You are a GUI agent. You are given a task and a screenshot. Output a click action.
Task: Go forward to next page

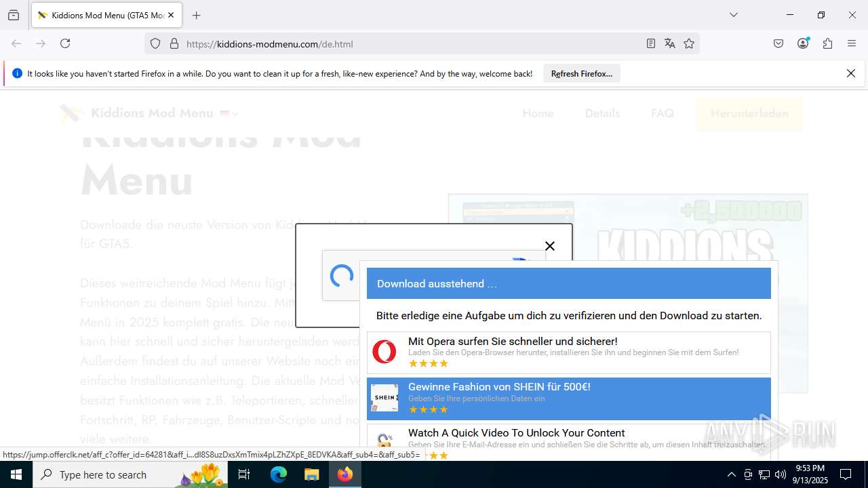41,43
